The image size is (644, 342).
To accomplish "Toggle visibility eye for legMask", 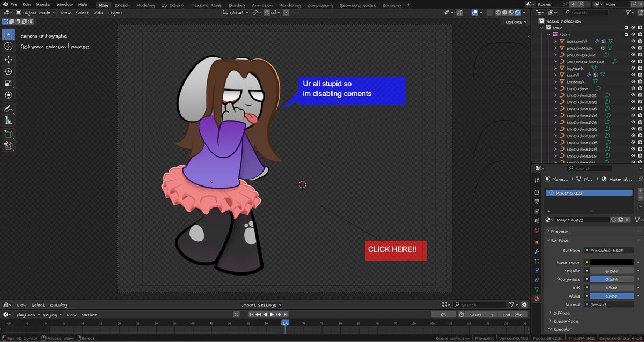I will point(633,69).
